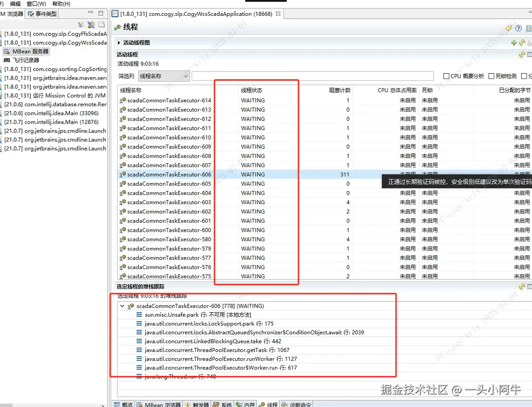Click refresh icon in the thread graph bar

click(522, 43)
